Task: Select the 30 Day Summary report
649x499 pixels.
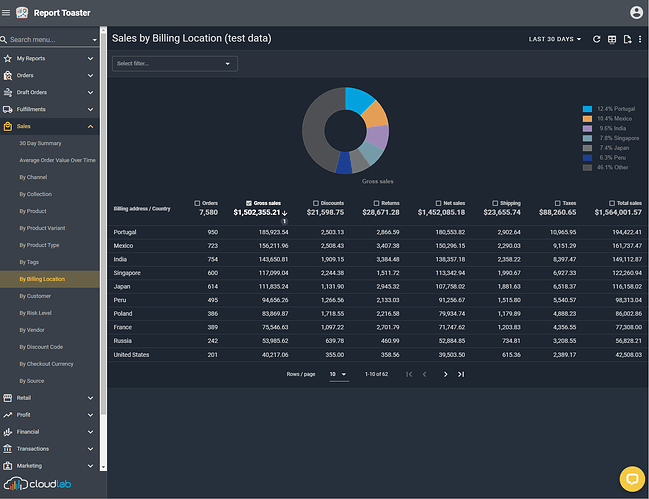Action: pos(40,143)
